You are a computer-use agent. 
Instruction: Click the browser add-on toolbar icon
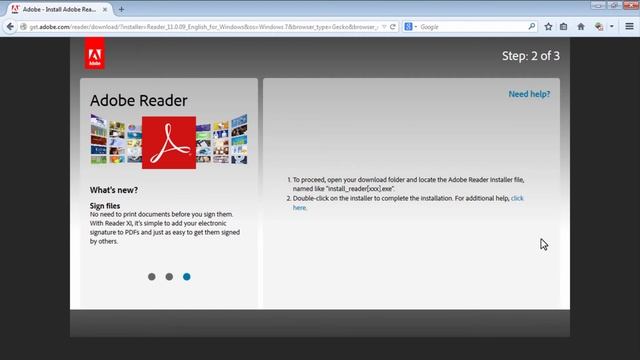tap(599, 27)
